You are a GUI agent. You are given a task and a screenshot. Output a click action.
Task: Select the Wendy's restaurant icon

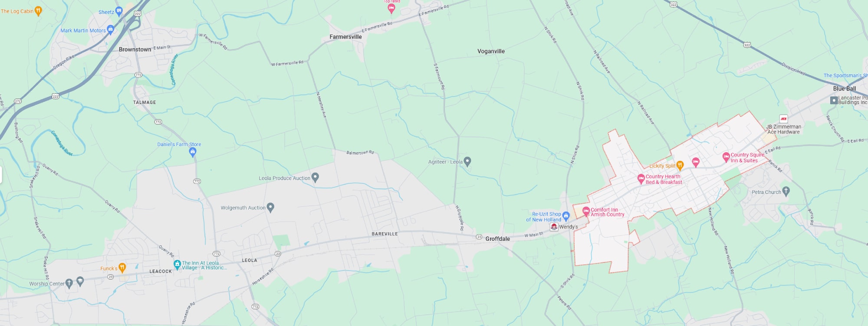point(554,227)
